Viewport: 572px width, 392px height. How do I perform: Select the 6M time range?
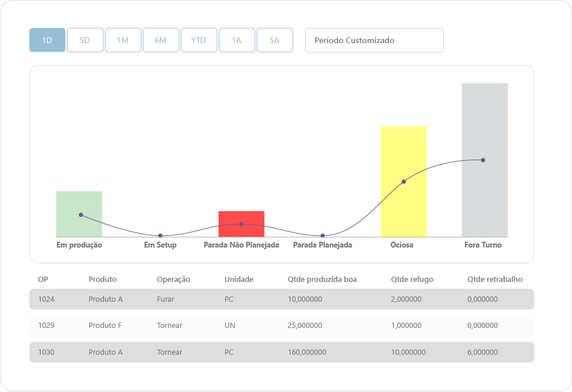coord(161,40)
